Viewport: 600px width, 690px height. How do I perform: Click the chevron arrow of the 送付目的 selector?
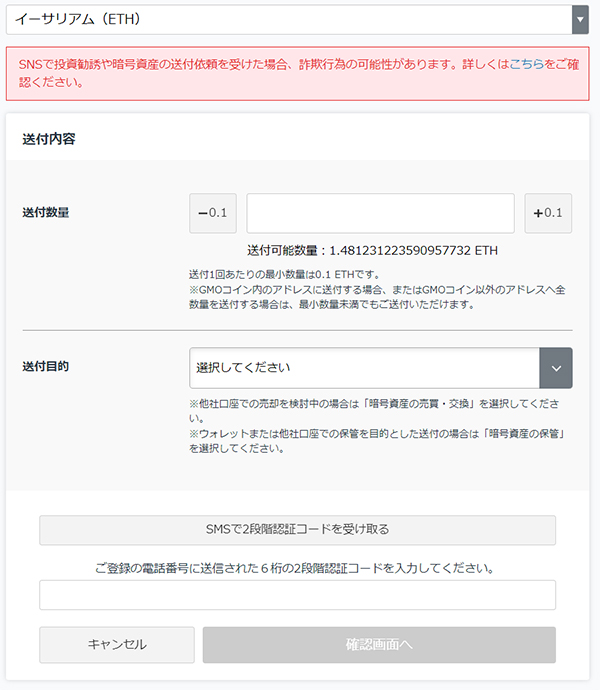click(556, 368)
